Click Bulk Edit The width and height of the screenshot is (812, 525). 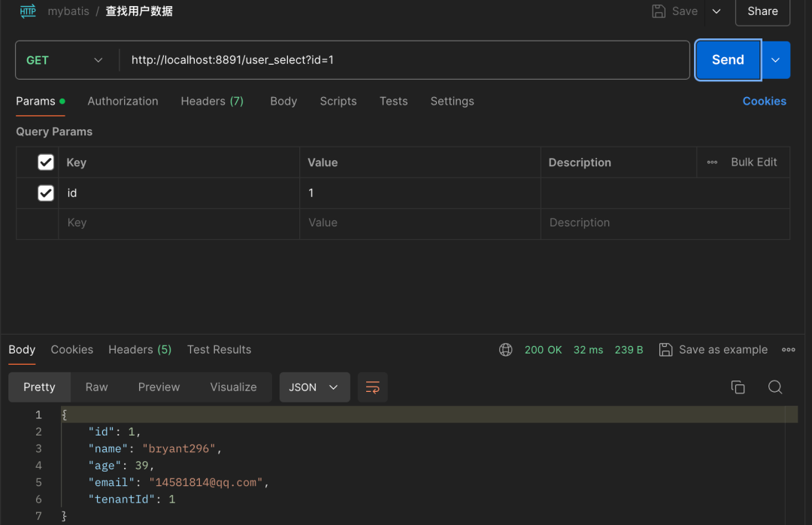[x=753, y=162]
